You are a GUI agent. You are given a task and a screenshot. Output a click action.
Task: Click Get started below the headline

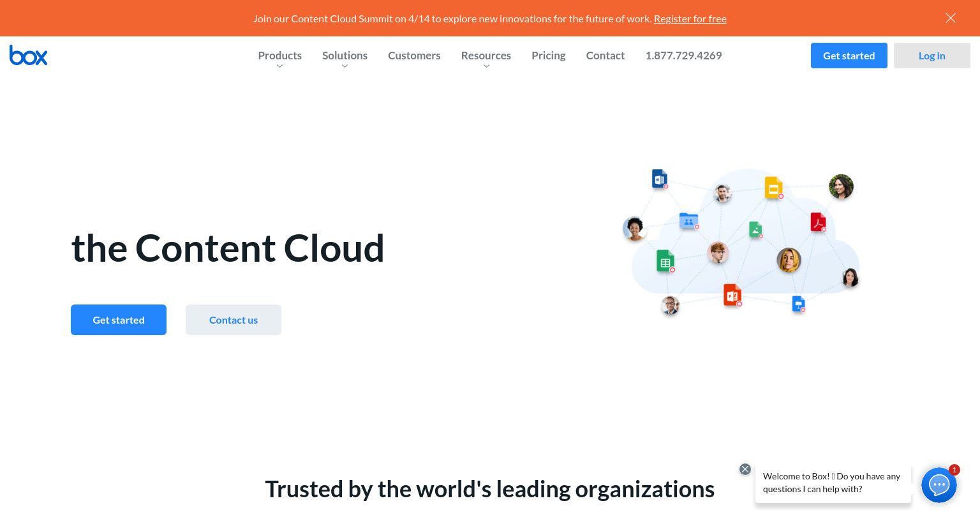(x=119, y=320)
